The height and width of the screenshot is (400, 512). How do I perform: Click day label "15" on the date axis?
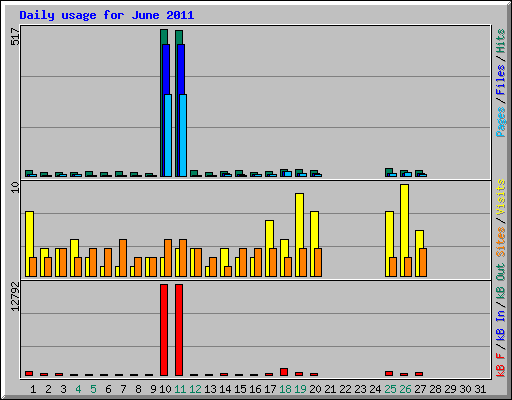240,389
